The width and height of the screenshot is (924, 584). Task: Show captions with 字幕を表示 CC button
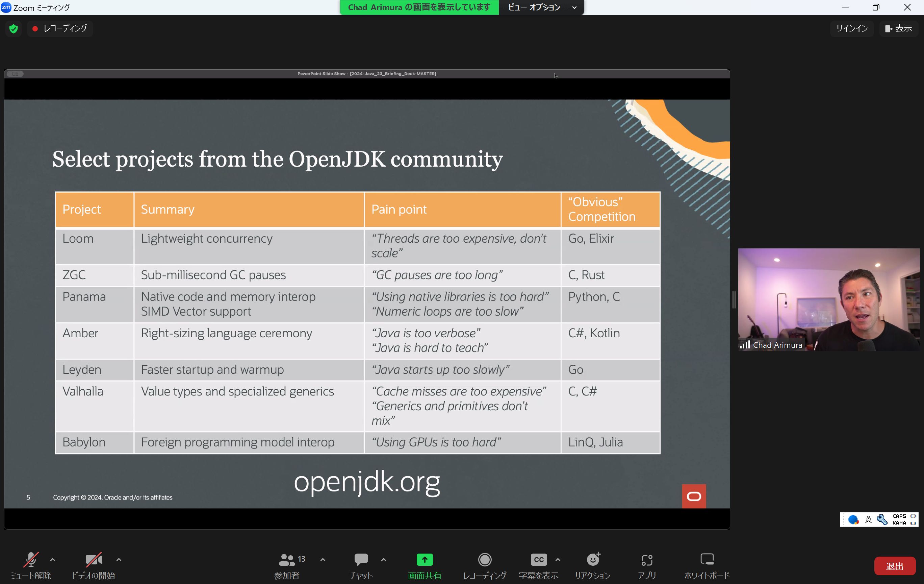(538, 565)
